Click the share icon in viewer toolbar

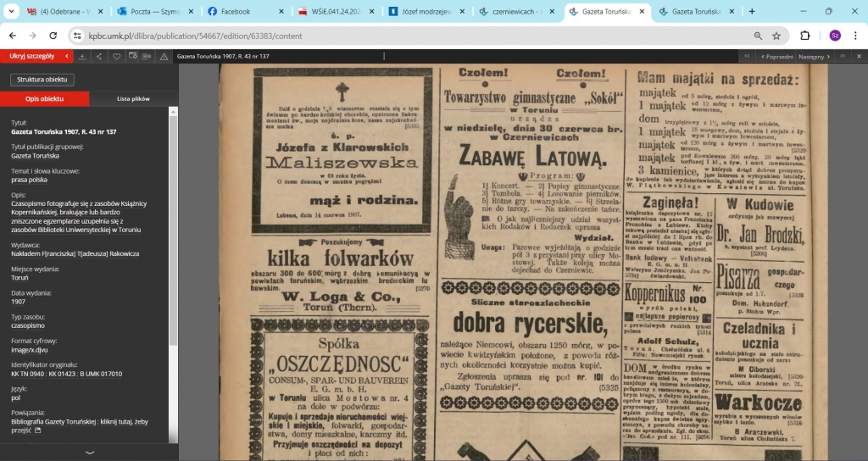click(x=99, y=57)
